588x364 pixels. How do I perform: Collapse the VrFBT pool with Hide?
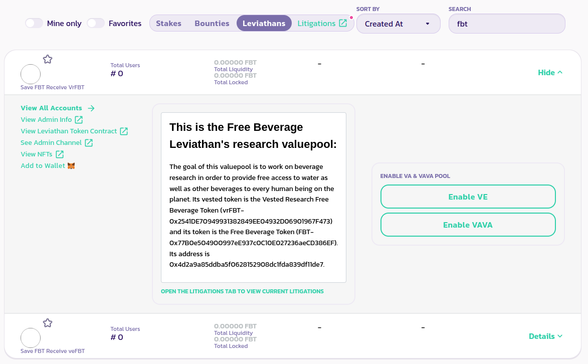coord(550,73)
